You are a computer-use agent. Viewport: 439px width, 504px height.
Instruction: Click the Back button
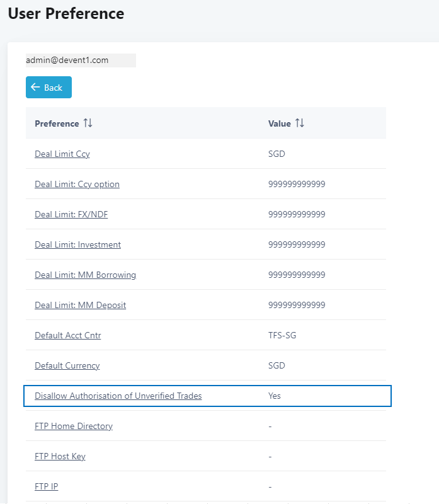tap(48, 88)
